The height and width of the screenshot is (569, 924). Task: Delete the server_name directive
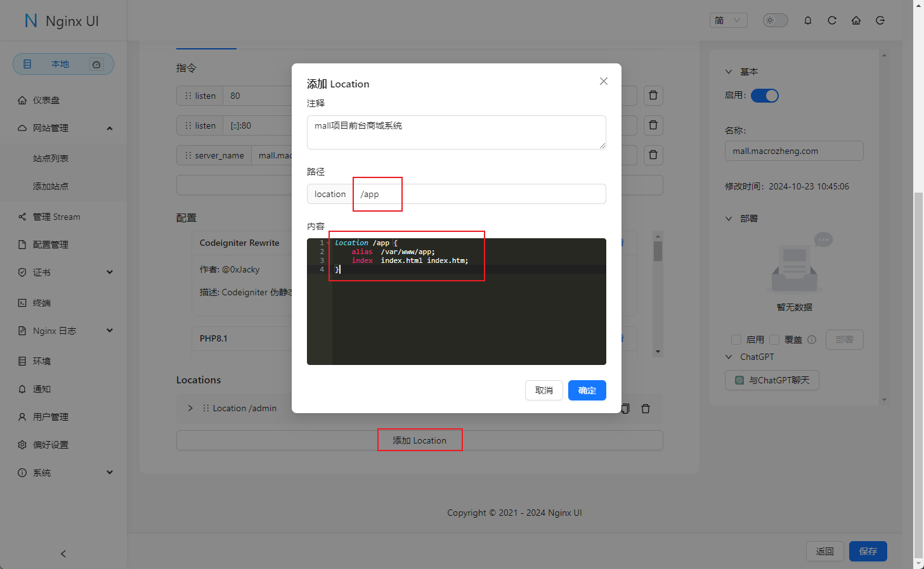point(653,155)
